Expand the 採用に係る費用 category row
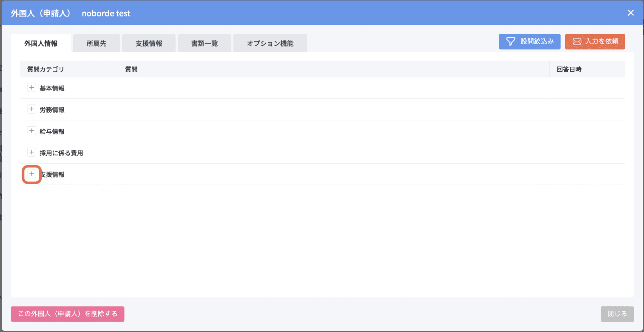 32,152
